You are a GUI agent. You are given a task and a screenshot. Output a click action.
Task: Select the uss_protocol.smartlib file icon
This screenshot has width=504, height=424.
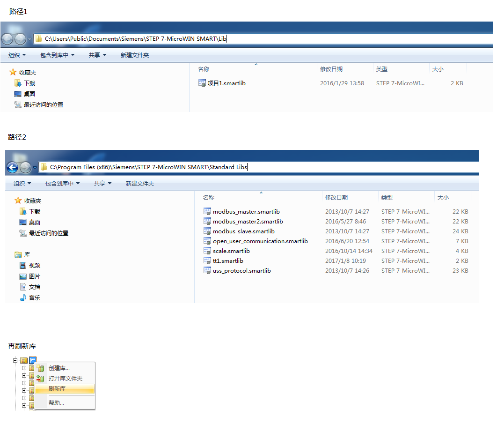[207, 270]
